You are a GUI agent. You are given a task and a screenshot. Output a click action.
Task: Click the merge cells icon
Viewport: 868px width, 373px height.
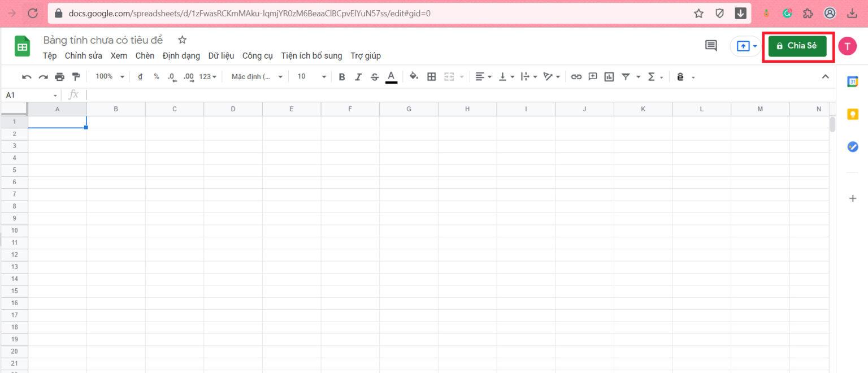[449, 77]
